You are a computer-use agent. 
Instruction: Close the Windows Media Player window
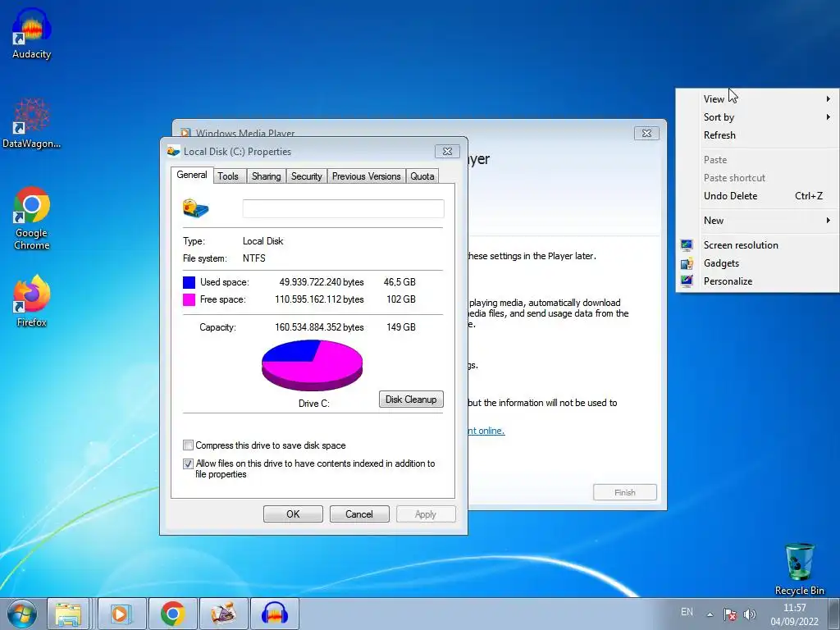coord(646,134)
